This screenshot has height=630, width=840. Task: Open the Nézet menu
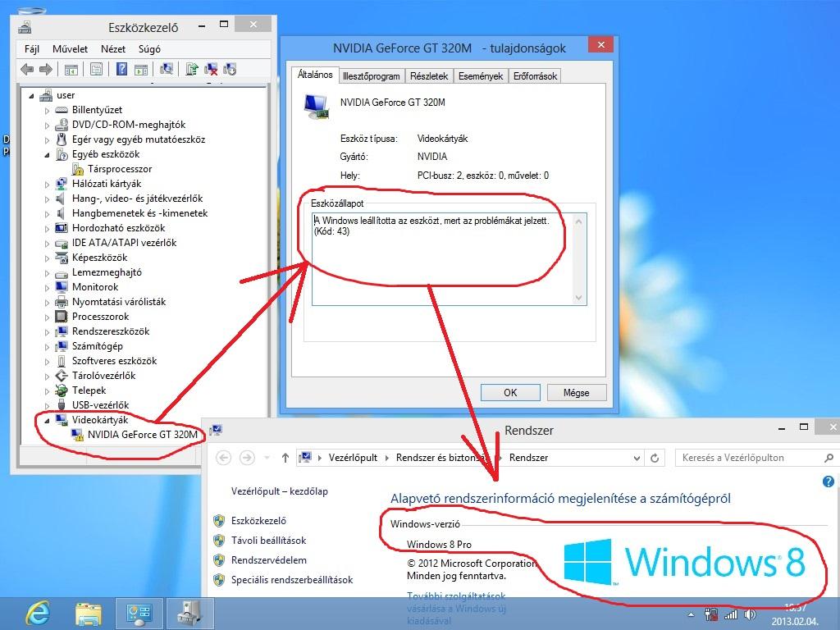pyautogui.click(x=113, y=48)
